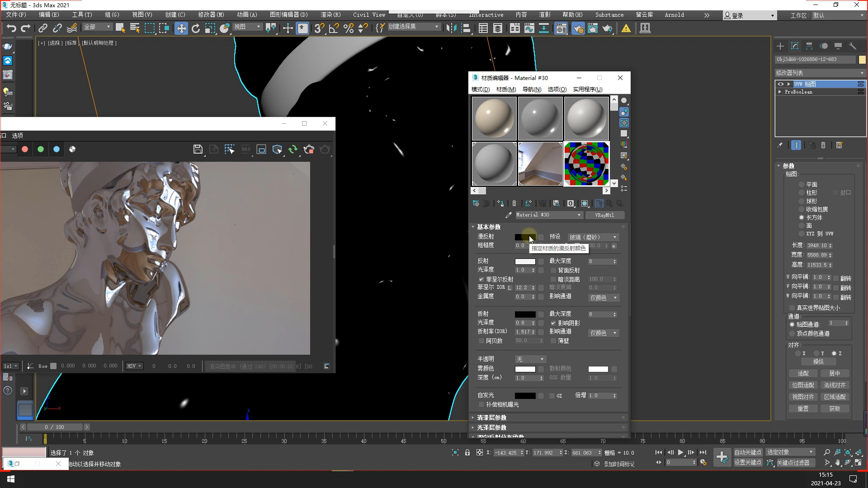Click the yellow warning triangle icon

tap(626, 28)
